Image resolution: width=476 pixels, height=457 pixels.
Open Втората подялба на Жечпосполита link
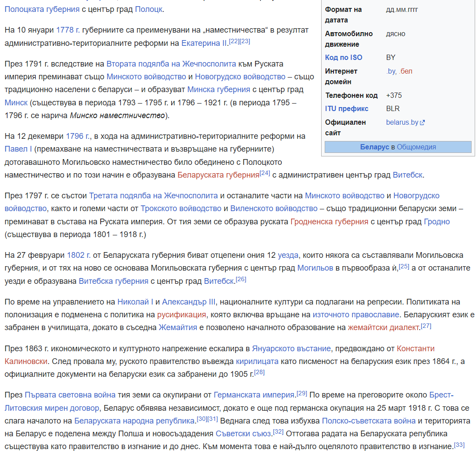[171, 64]
